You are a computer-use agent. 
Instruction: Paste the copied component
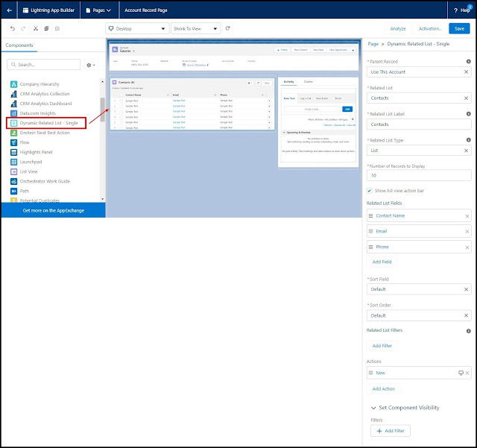point(57,28)
